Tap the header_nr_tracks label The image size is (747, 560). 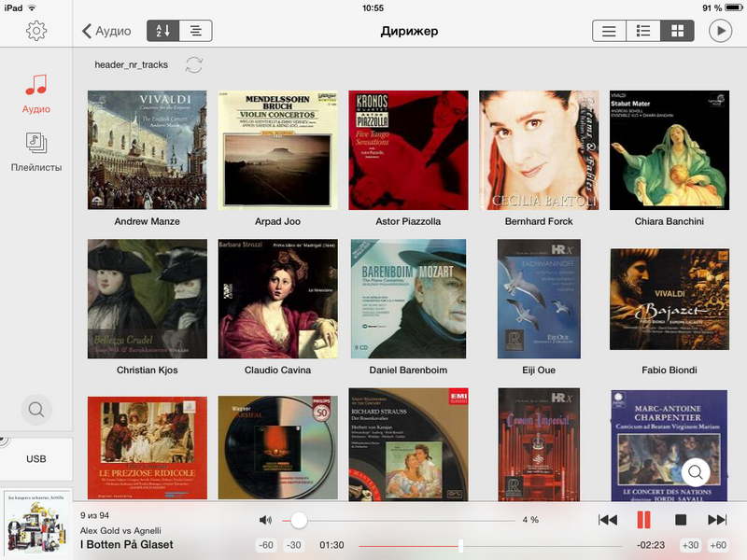(131, 64)
